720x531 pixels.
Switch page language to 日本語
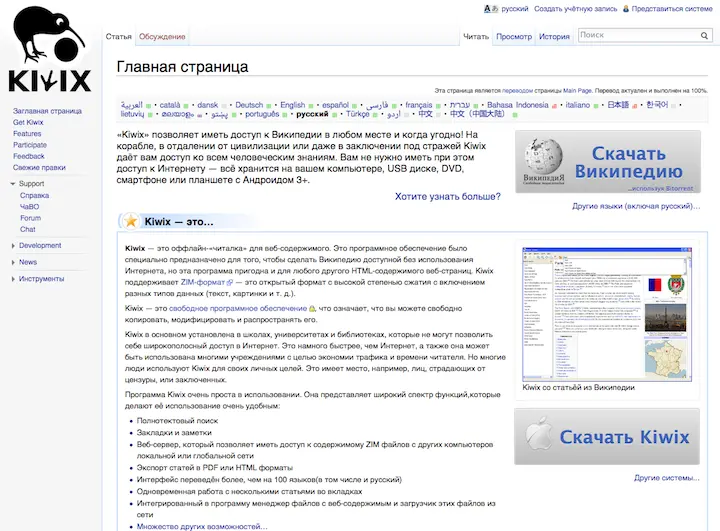click(x=618, y=105)
